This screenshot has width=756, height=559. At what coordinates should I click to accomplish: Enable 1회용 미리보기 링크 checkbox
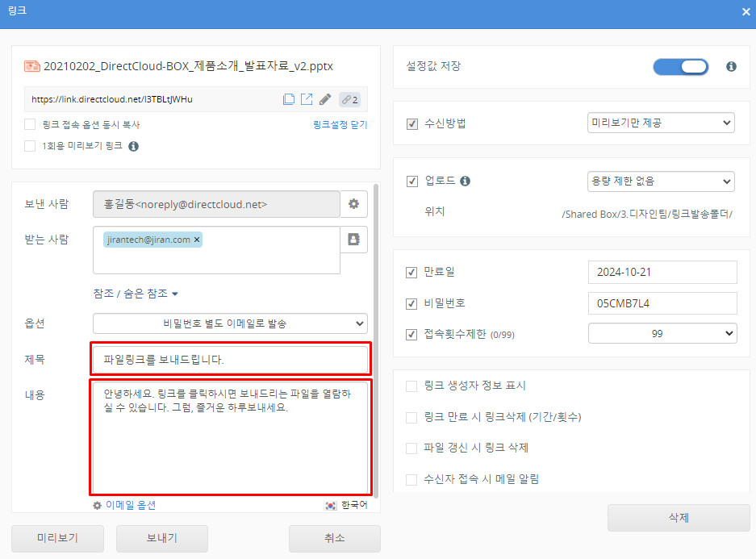click(30, 146)
